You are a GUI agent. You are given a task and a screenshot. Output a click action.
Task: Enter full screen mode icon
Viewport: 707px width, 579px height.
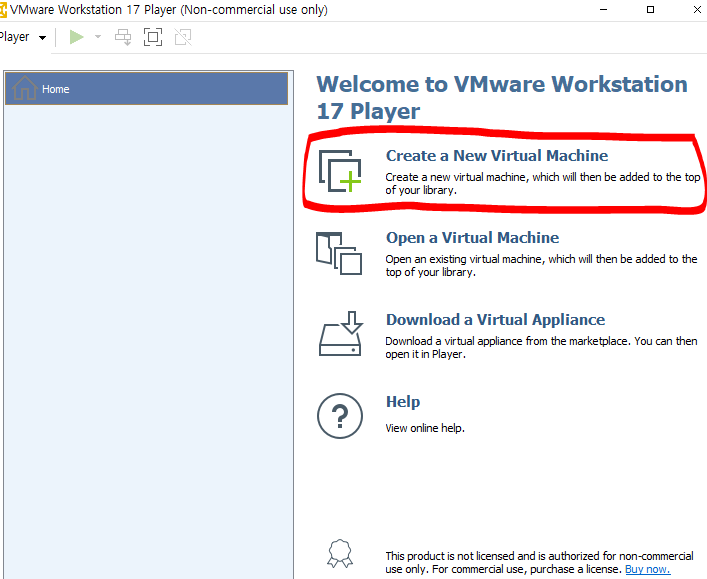tap(153, 37)
